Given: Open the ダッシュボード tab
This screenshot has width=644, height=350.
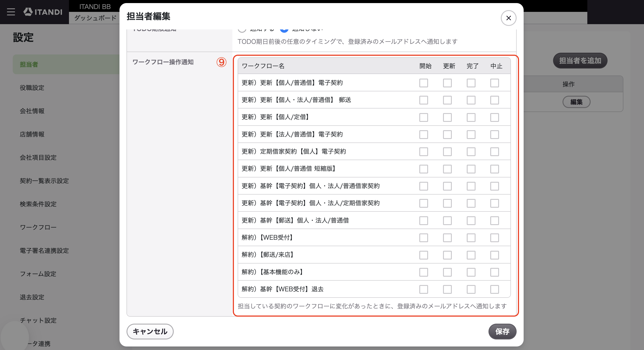Looking at the screenshot, I should (x=95, y=18).
